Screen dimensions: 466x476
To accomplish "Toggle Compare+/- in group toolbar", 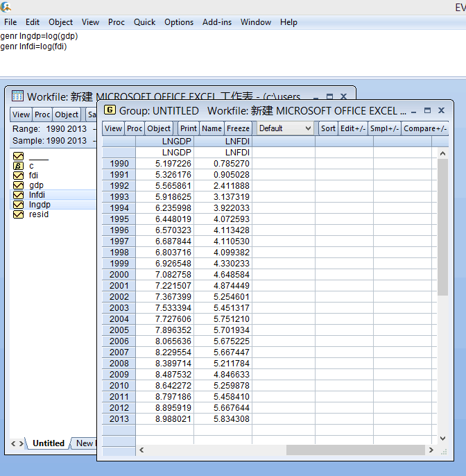I will click(424, 128).
